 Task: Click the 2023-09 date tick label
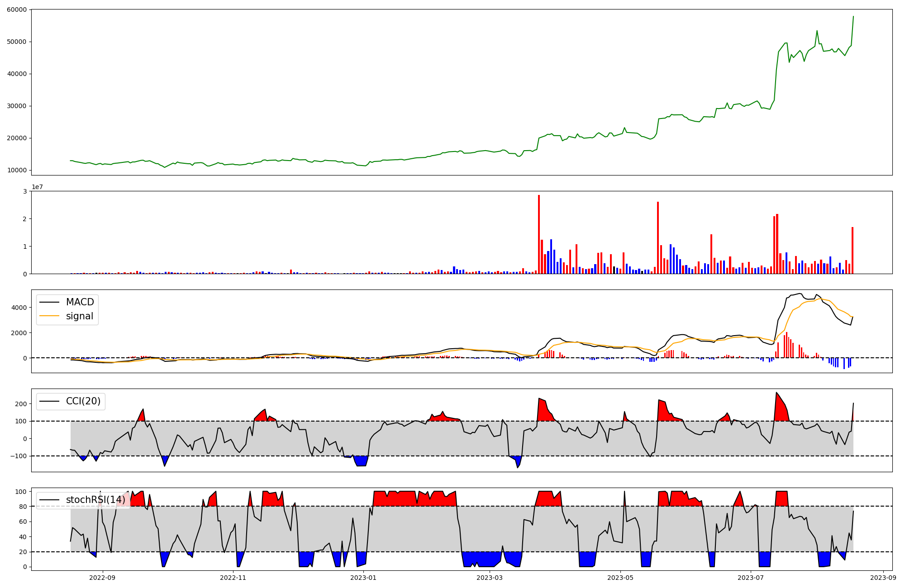coord(883,578)
